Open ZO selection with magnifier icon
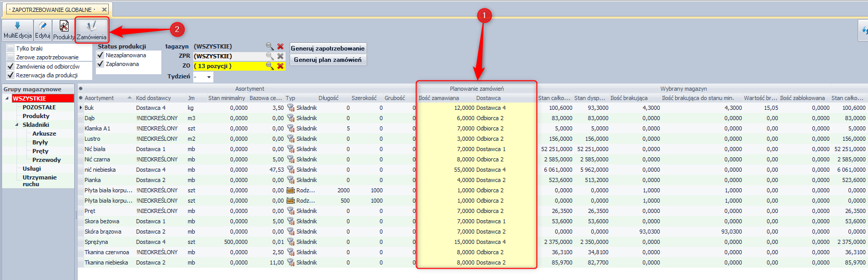868x280 pixels. tap(270, 66)
